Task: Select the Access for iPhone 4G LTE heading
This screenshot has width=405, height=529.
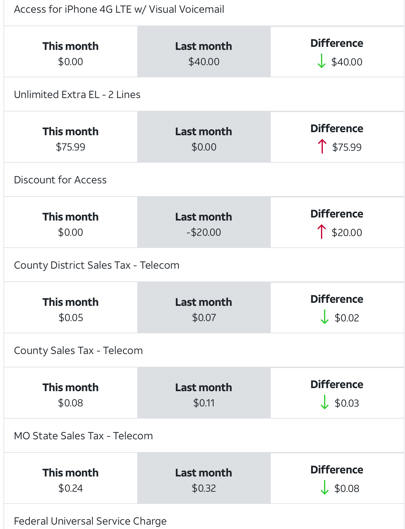Action: (x=119, y=9)
